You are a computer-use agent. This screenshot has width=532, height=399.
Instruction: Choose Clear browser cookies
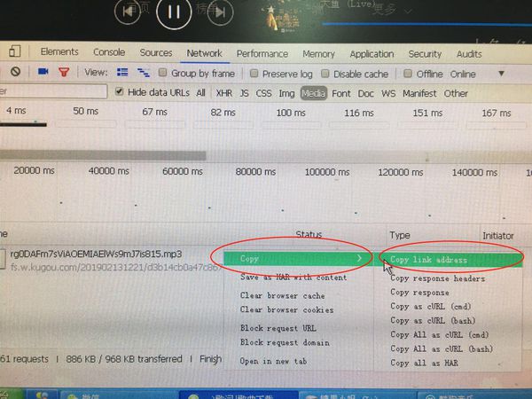[286, 309]
